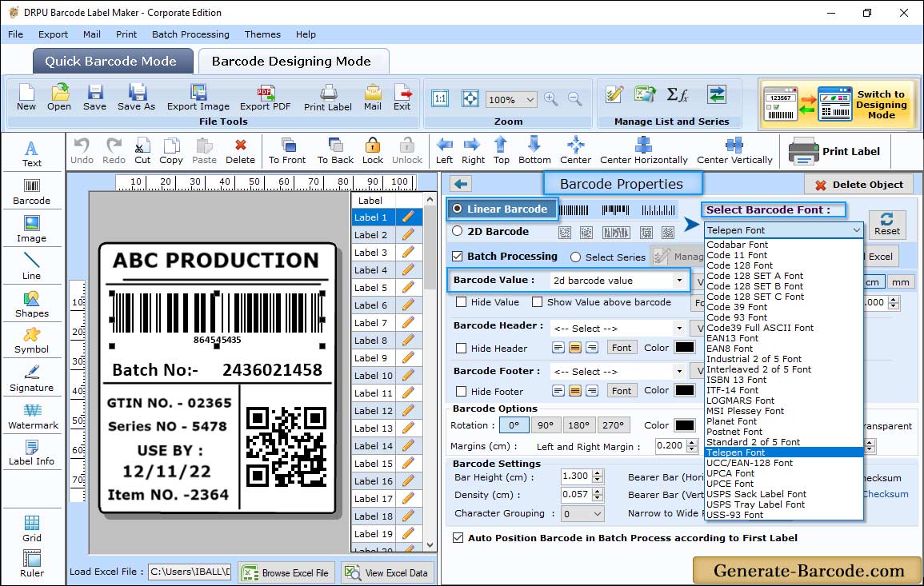
Task: Switch to Barcode Designing Mode tab
Action: (x=293, y=62)
